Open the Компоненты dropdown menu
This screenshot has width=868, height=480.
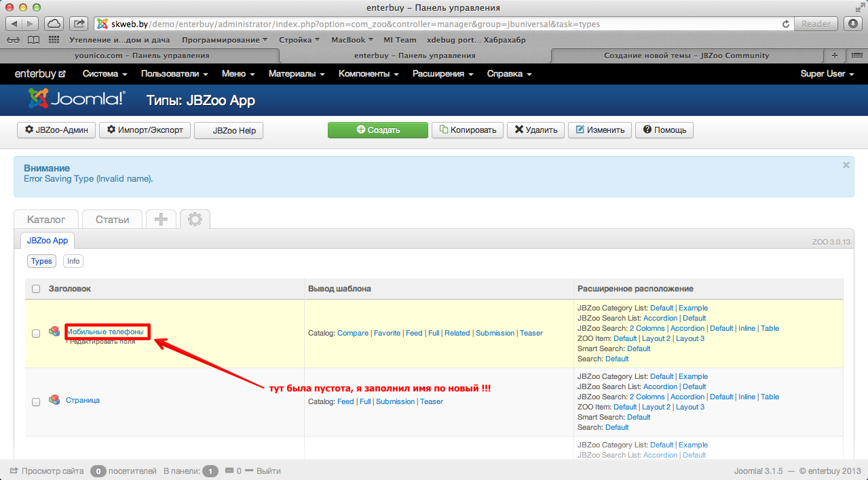point(369,74)
